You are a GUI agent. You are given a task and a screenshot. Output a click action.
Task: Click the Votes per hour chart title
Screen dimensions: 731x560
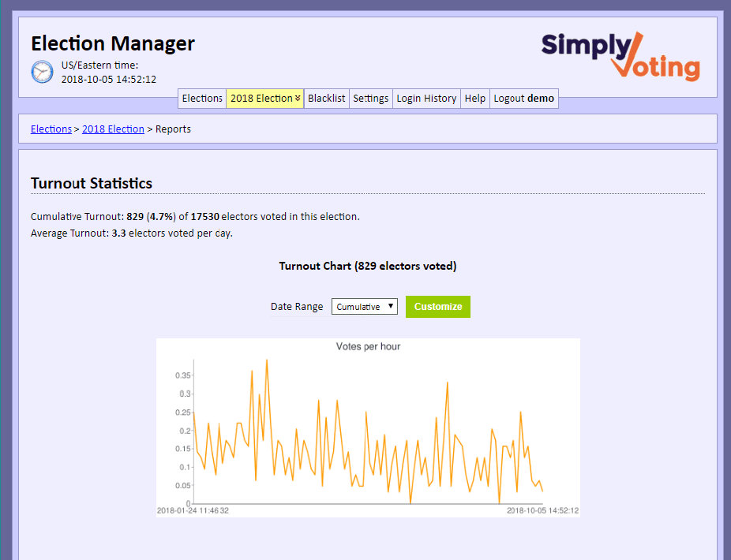click(x=368, y=346)
